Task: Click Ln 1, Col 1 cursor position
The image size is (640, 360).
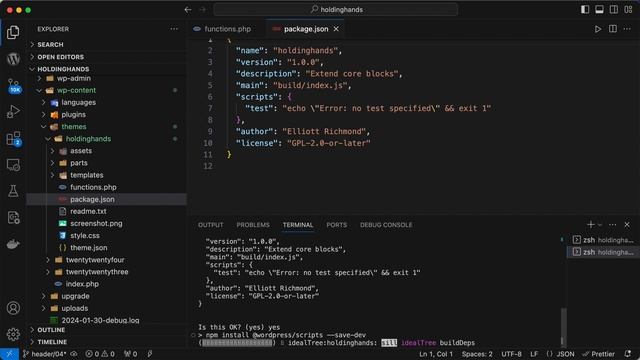Action: pyautogui.click(x=436, y=354)
